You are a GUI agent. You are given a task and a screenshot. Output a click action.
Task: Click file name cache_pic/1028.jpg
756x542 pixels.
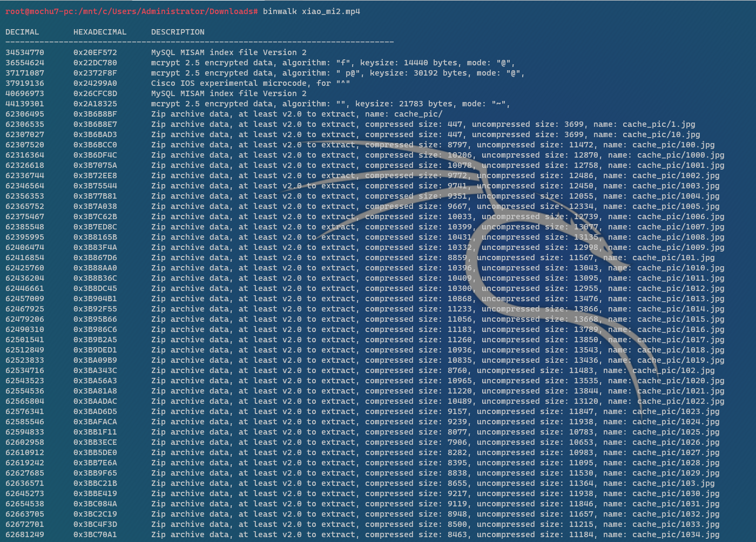676,463
